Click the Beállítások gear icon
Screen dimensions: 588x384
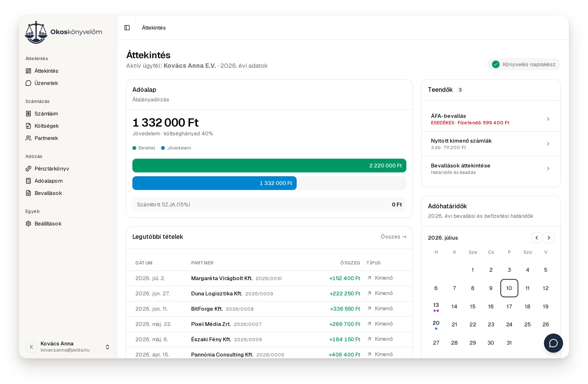click(28, 224)
